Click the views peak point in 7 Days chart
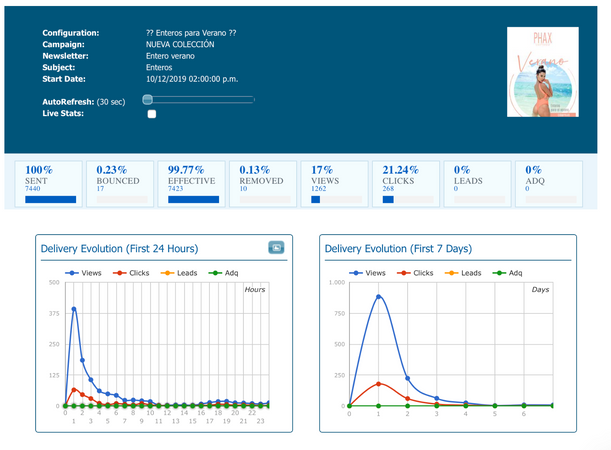The image size is (611, 450). click(x=378, y=296)
